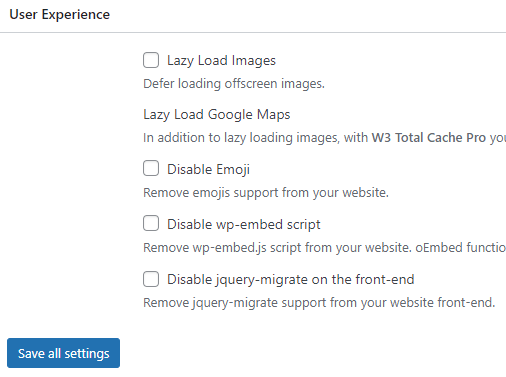The height and width of the screenshot is (377, 506).
Task: Enable the Lazy Load Images checkbox
Action: tap(151, 60)
